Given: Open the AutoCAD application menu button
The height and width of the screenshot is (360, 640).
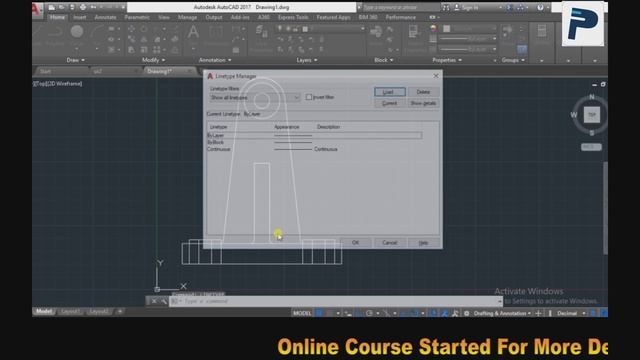Looking at the screenshot, I should (37, 10).
